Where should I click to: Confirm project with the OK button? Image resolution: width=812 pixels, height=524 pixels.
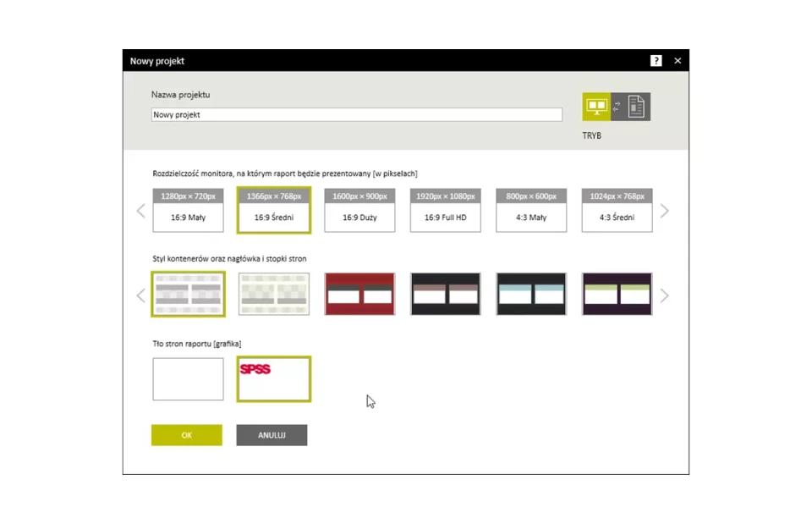click(187, 435)
